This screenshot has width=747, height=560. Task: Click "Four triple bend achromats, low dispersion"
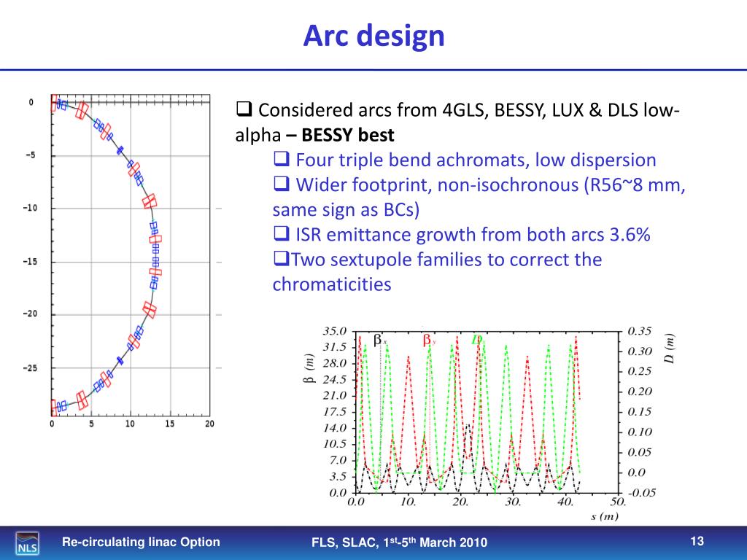pyautogui.click(x=476, y=160)
